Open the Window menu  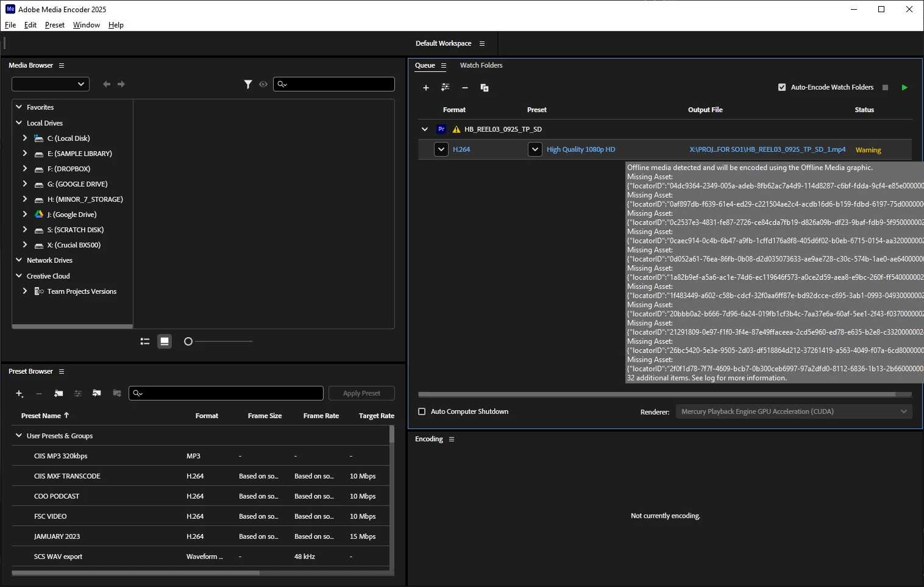pos(87,25)
